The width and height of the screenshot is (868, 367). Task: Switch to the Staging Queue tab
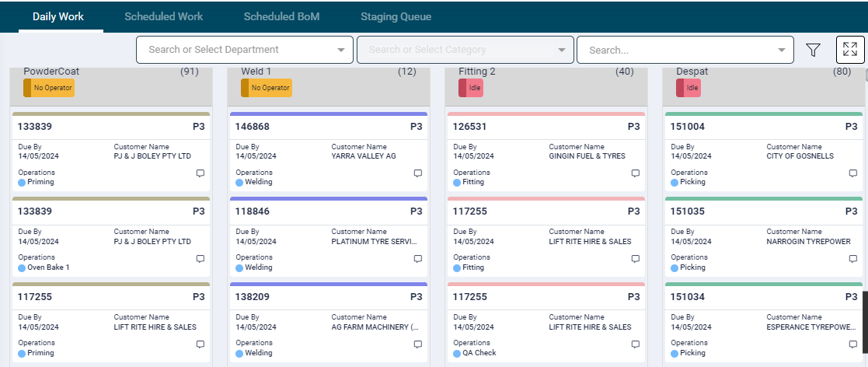pos(396,16)
